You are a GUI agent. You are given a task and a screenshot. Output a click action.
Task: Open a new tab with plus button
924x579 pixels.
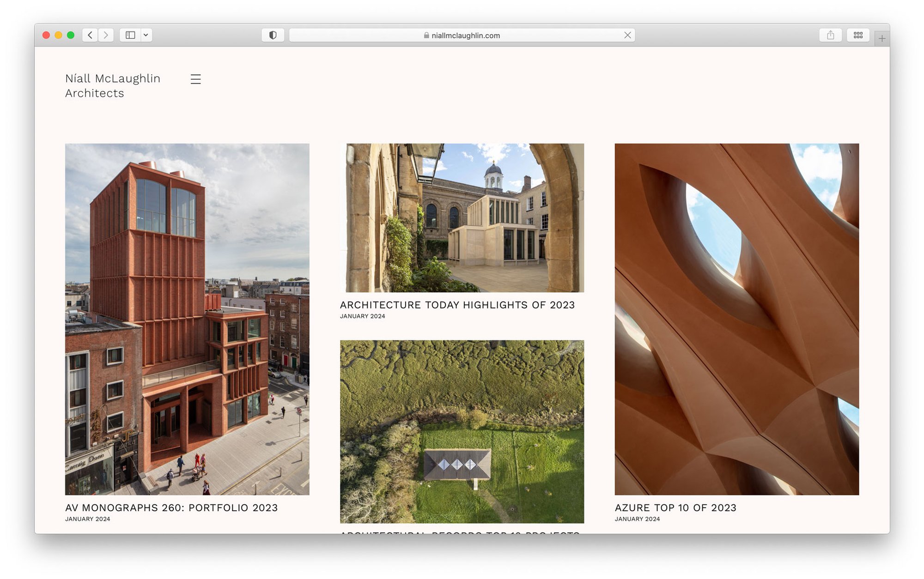click(x=881, y=39)
